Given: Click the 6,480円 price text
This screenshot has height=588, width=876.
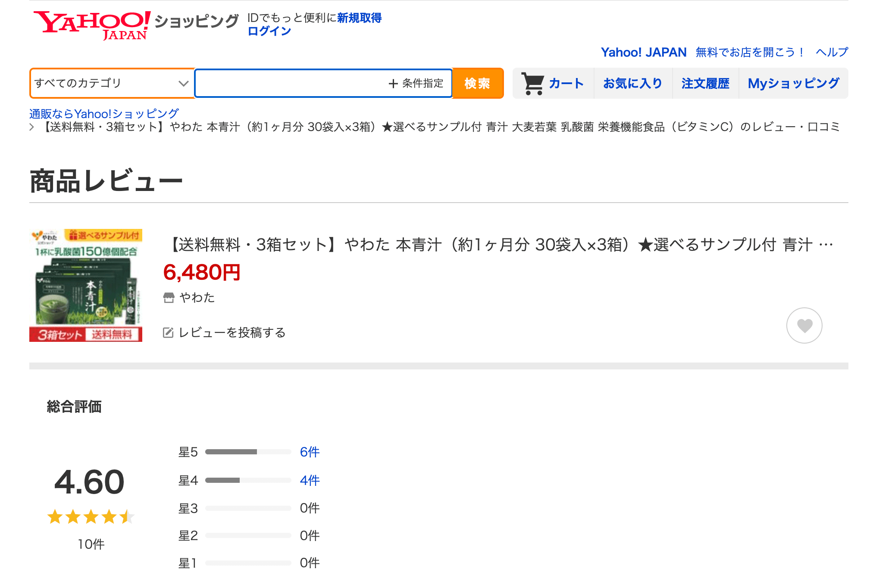Looking at the screenshot, I should (202, 272).
